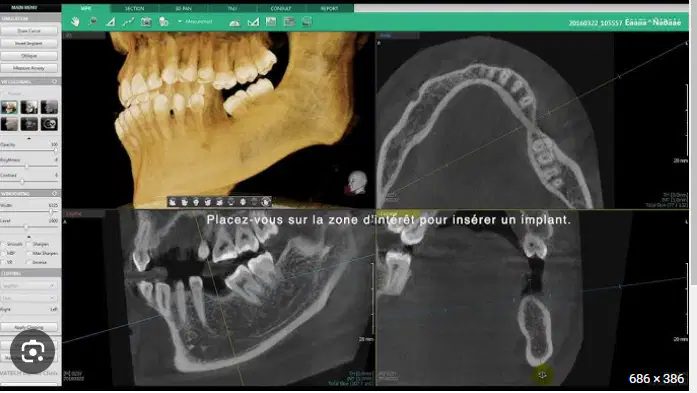Image resolution: width=697 pixels, height=393 pixels.
Task: Choose the angle measurement triangle tool
Action: [x=110, y=22]
